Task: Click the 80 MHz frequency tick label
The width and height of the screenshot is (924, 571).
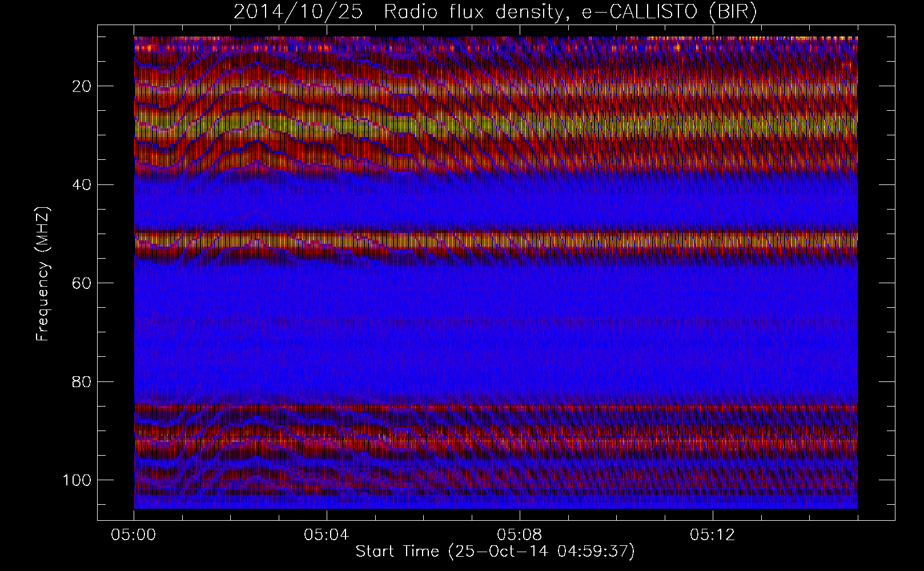Action: [81, 381]
